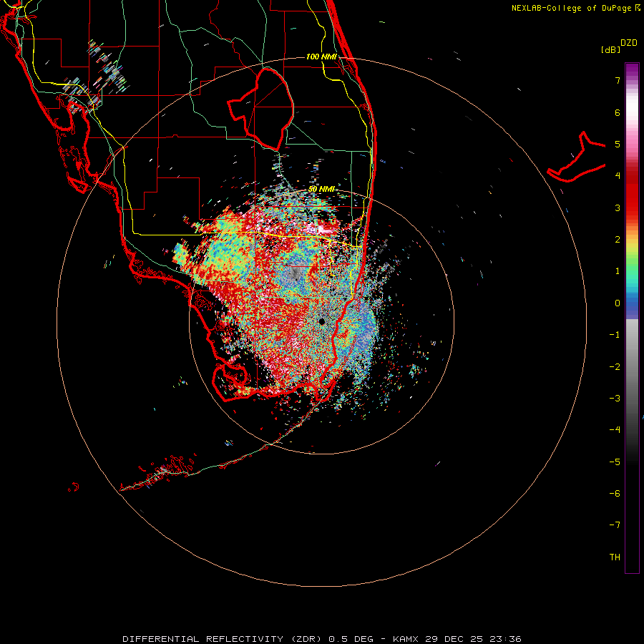The height and width of the screenshot is (644, 644).
Task: Click the KAMX 29 DEC 25 23:36 timestamp
Action: tap(457, 639)
